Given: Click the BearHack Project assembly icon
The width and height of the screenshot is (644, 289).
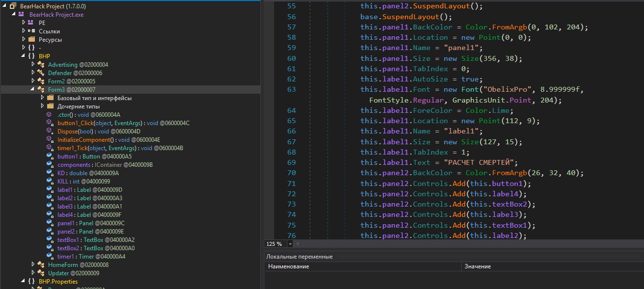Looking at the screenshot, I should 13,6.
